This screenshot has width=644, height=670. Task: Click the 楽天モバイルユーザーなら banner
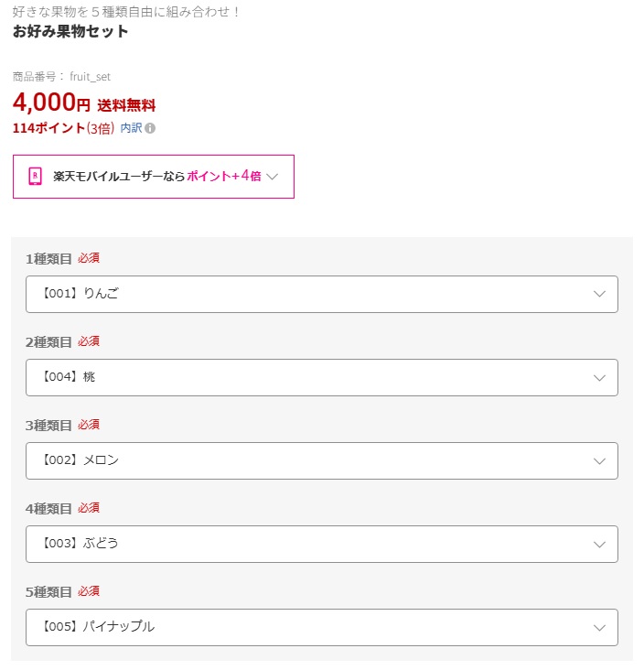click(x=154, y=177)
